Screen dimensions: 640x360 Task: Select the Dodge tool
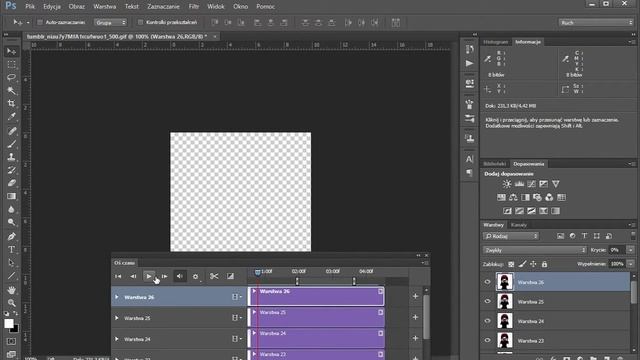(11, 222)
